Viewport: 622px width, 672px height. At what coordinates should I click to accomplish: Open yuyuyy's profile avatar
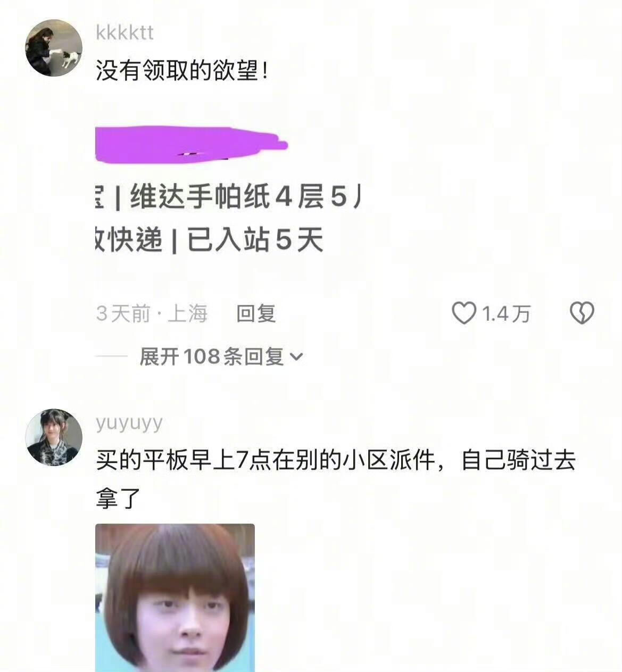(54, 437)
